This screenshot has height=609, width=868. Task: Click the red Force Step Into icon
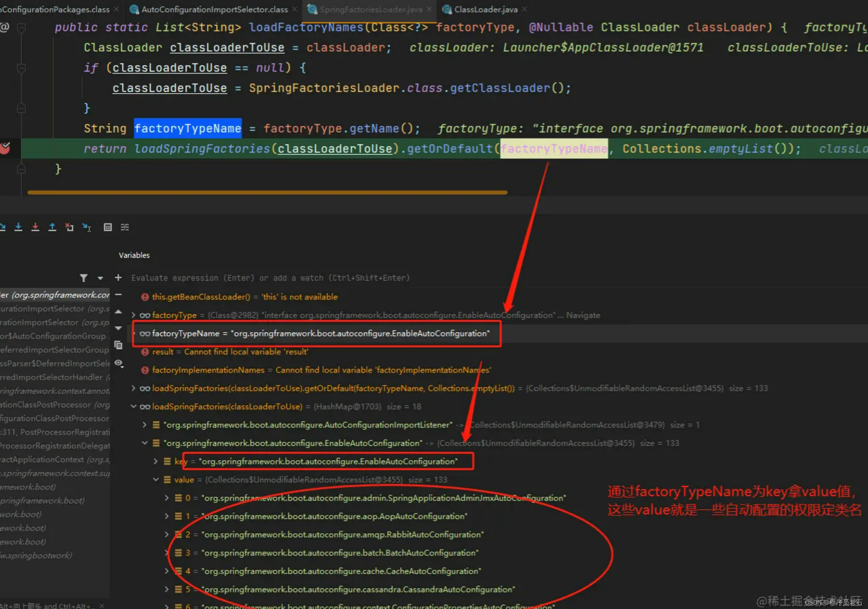(35, 227)
